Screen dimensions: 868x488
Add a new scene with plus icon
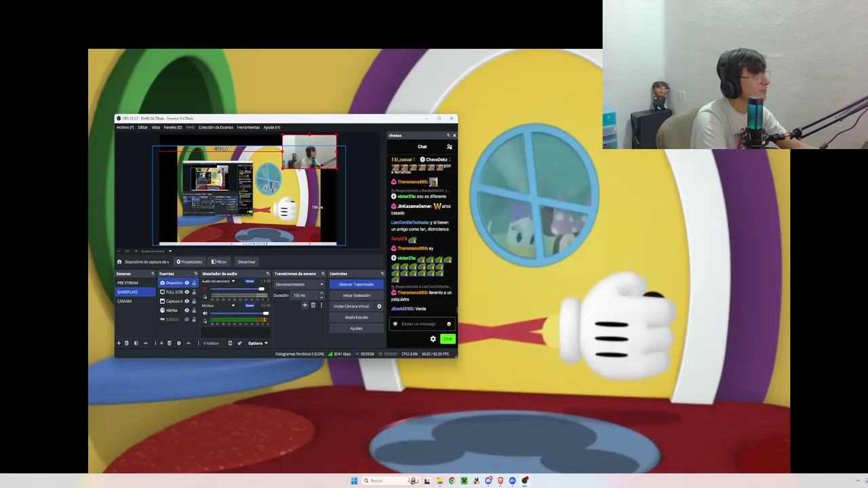pyautogui.click(x=119, y=343)
